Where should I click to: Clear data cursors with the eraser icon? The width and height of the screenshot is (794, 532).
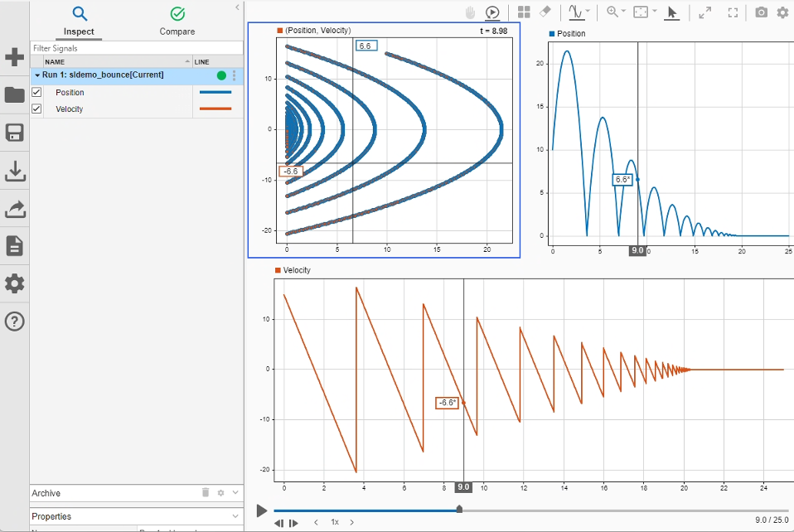pyautogui.click(x=545, y=12)
